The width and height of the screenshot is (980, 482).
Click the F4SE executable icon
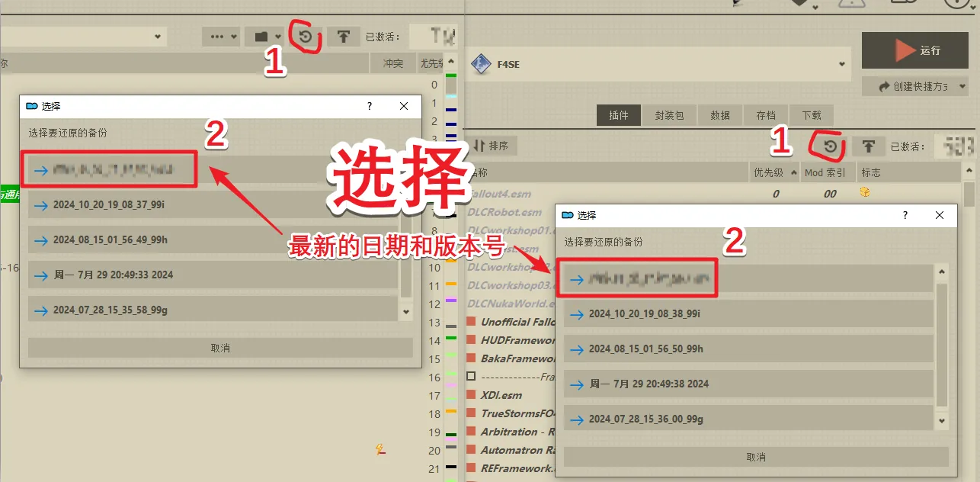tap(481, 65)
